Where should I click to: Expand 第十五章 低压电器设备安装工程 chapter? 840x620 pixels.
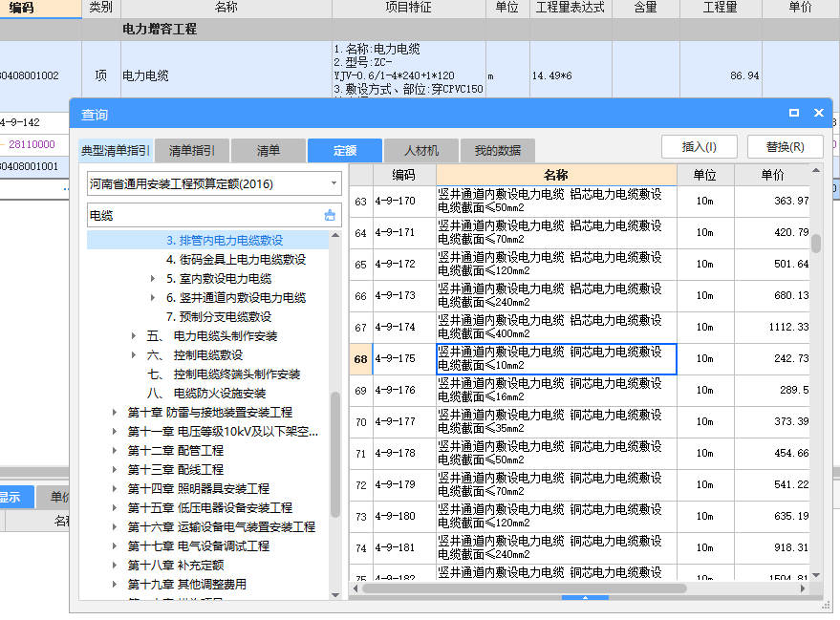tap(114, 507)
